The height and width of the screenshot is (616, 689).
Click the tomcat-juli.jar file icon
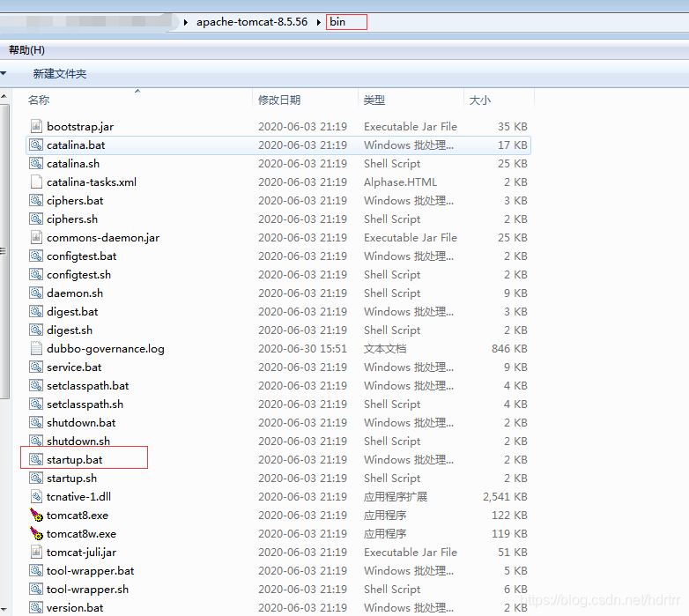pyautogui.click(x=36, y=552)
